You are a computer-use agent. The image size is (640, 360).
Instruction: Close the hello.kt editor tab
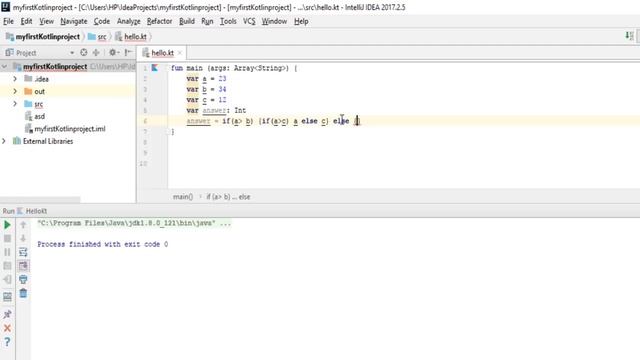180,53
